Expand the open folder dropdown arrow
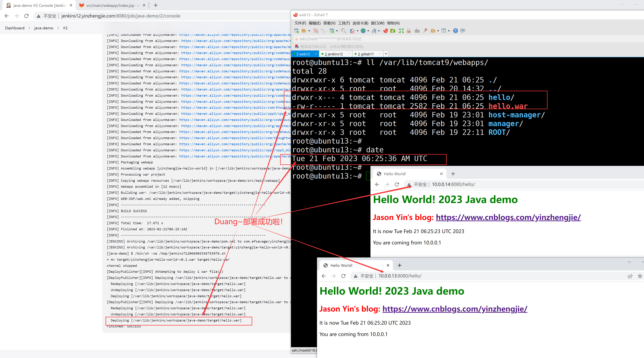Image resolution: width=644 pixels, height=358 pixels. [309, 31]
